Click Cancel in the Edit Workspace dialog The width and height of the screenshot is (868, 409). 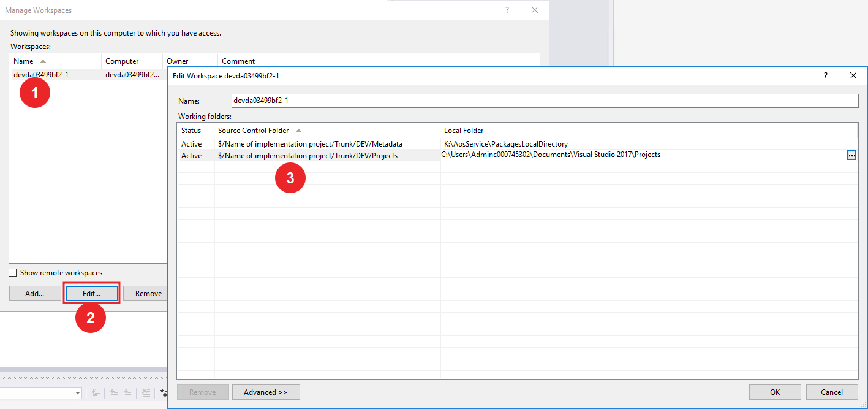click(832, 392)
